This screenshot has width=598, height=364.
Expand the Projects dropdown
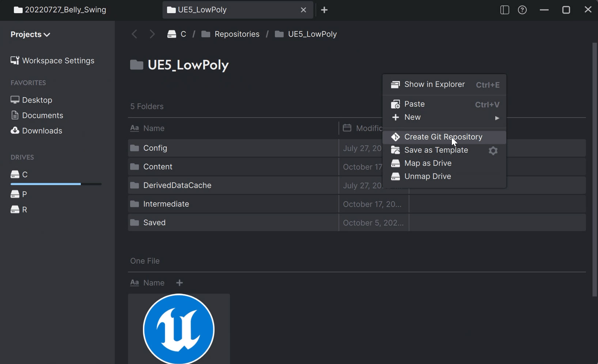(x=30, y=34)
